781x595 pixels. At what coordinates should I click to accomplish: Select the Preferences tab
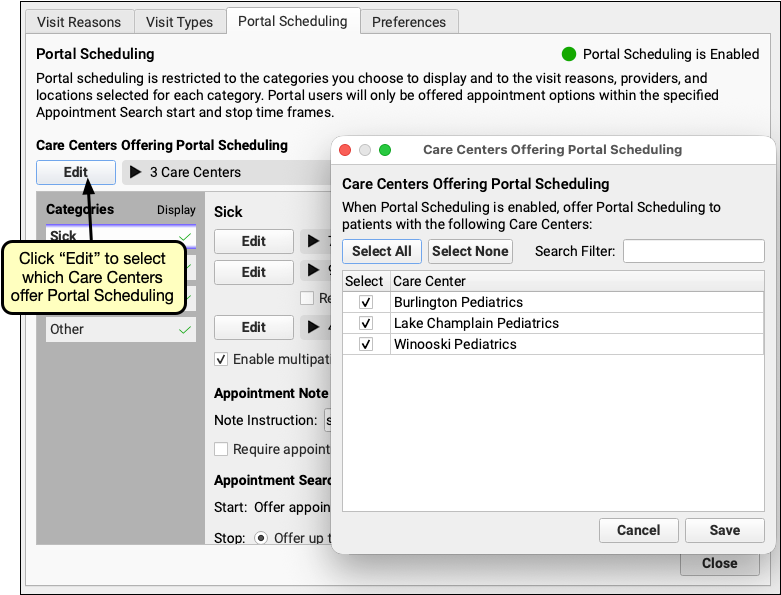coord(409,21)
